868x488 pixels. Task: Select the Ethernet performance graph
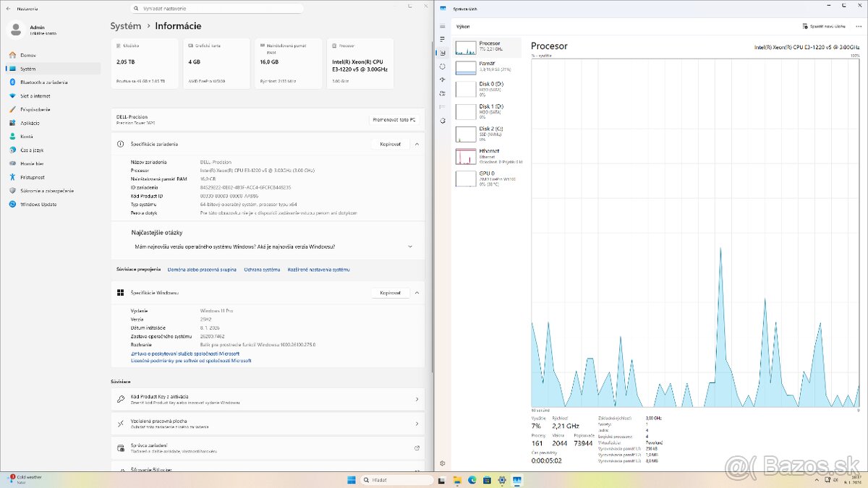click(485, 155)
